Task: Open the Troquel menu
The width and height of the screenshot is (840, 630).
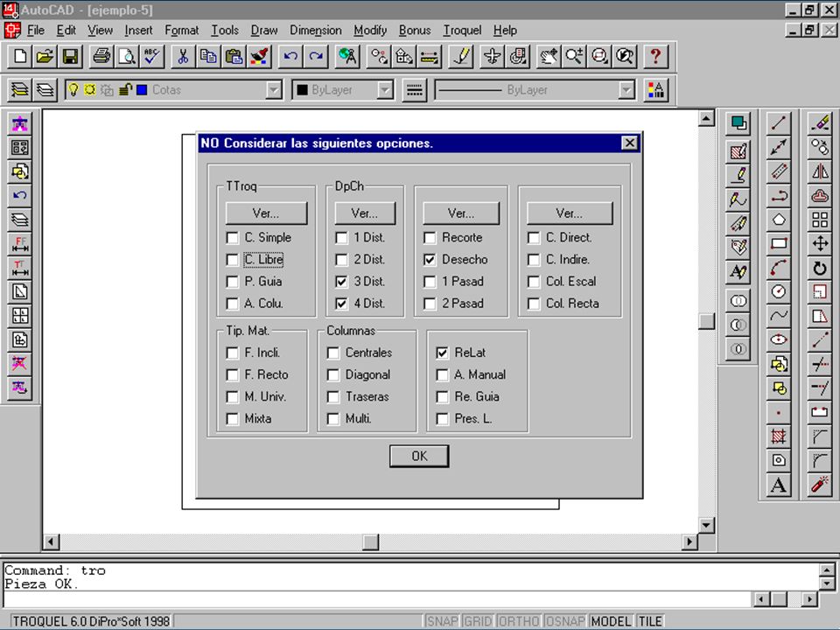Action: [x=462, y=31]
